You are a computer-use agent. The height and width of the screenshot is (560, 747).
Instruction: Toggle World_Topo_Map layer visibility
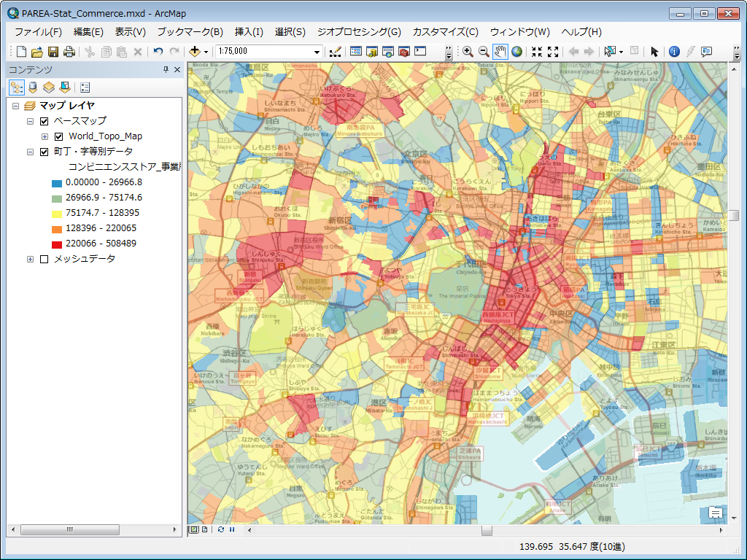(x=58, y=136)
